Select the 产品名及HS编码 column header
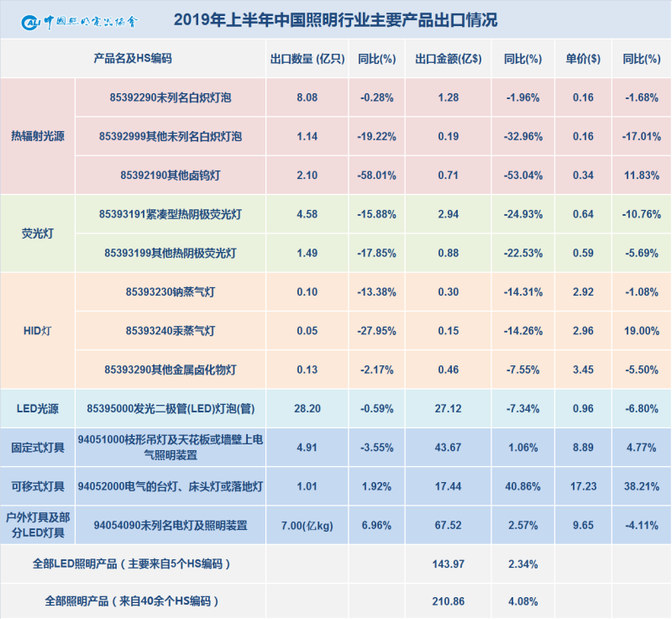Image resolution: width=672 pixels, height=619 pixels. [x=134, y=59]
